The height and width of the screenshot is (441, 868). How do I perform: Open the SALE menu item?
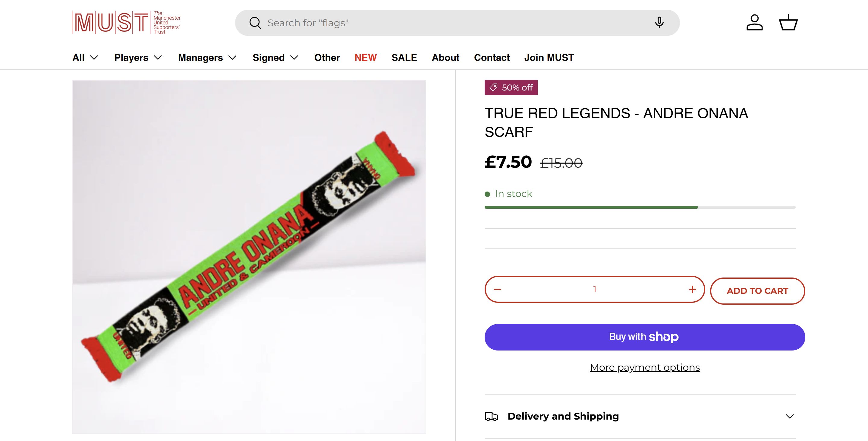404,58
